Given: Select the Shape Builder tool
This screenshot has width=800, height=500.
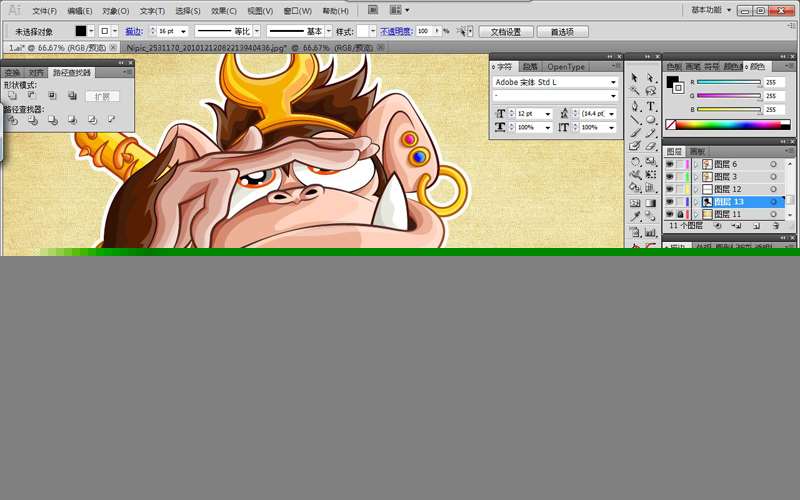Looking at the screenshot, I should click(634, 188).
